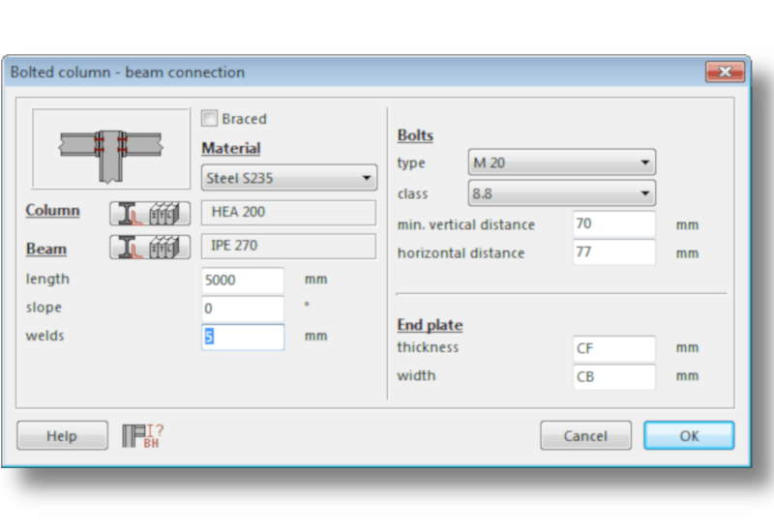Click the 'horizontal distance' label
Screen dimensions: 774x532
click(461, 253)
